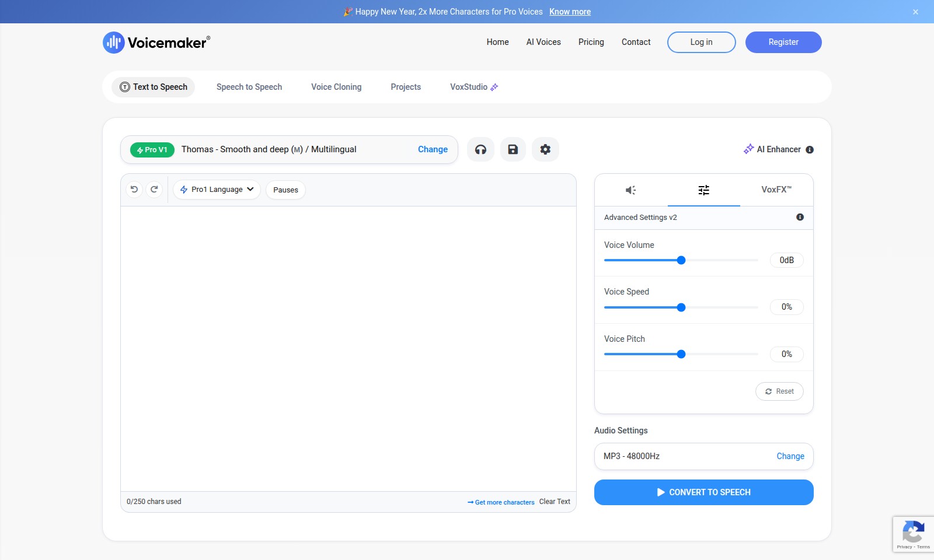Click the Voicemaker logo
Viewport: 934px width, 560px height.
tap(156, 43)
